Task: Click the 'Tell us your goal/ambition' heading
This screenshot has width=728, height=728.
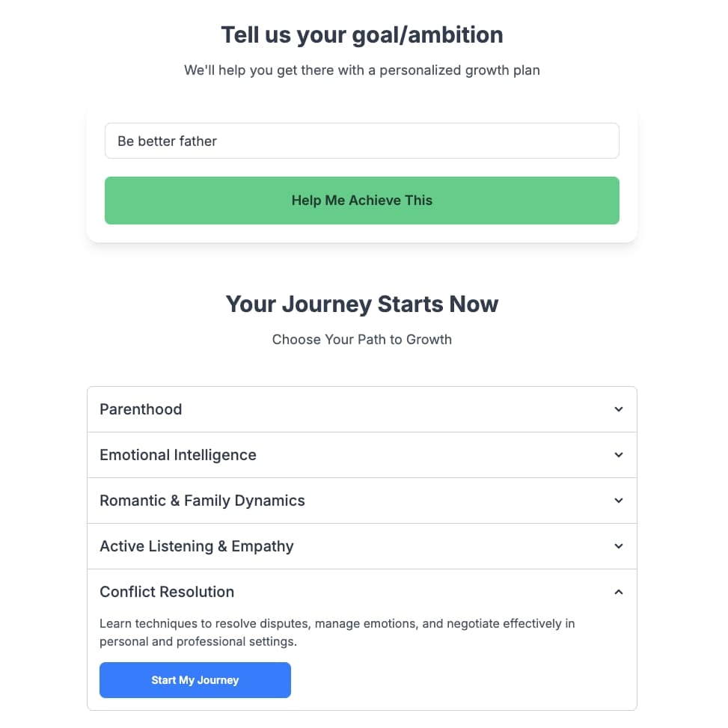Action: (362, 34)
